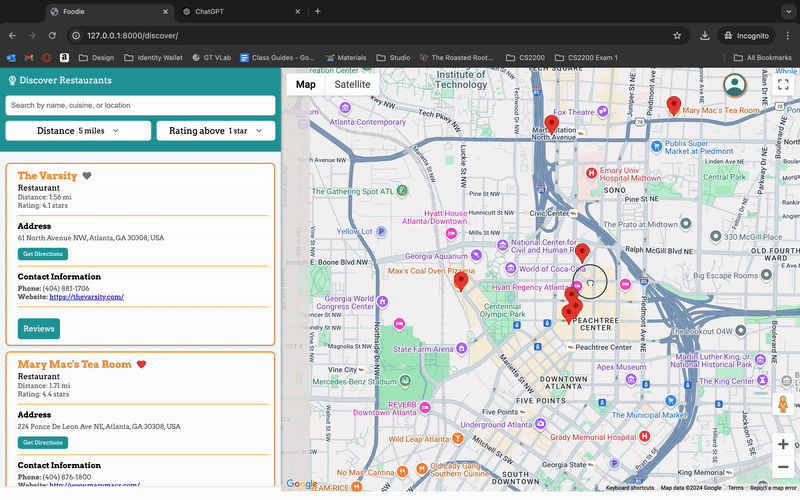
Task: Open a new browser tab
Action: (x=317, y=11)
